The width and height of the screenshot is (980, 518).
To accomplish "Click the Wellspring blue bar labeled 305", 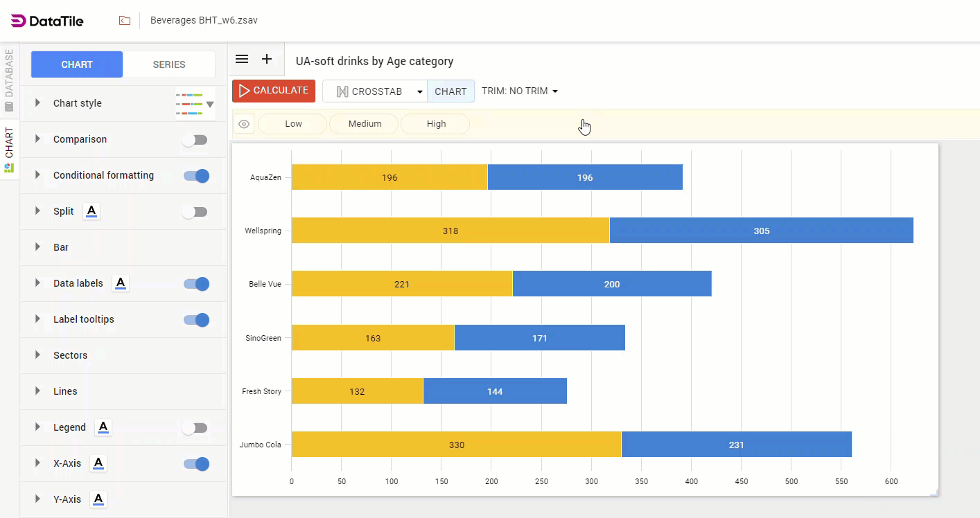I will [x=761, y=230].
